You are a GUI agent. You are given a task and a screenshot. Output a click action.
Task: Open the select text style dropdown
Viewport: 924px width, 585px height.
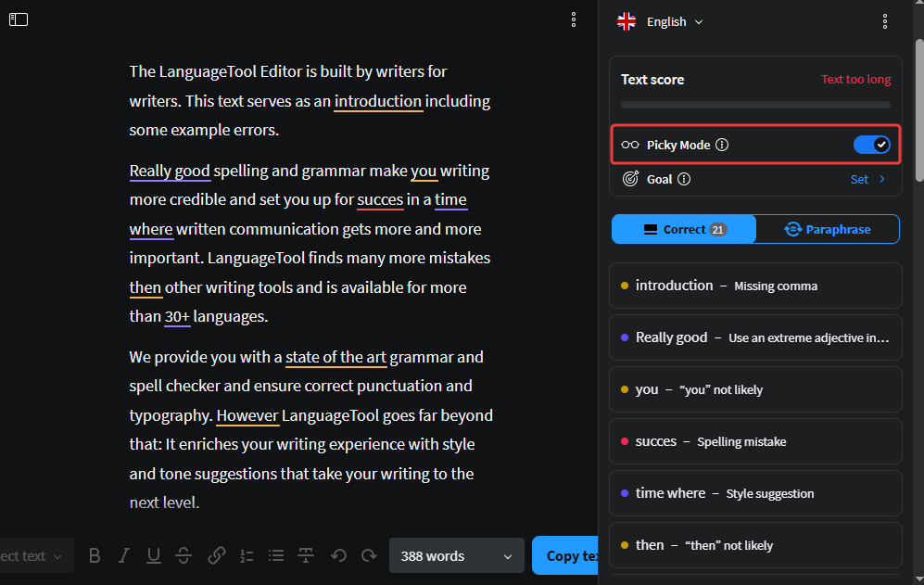coord(32,556)
